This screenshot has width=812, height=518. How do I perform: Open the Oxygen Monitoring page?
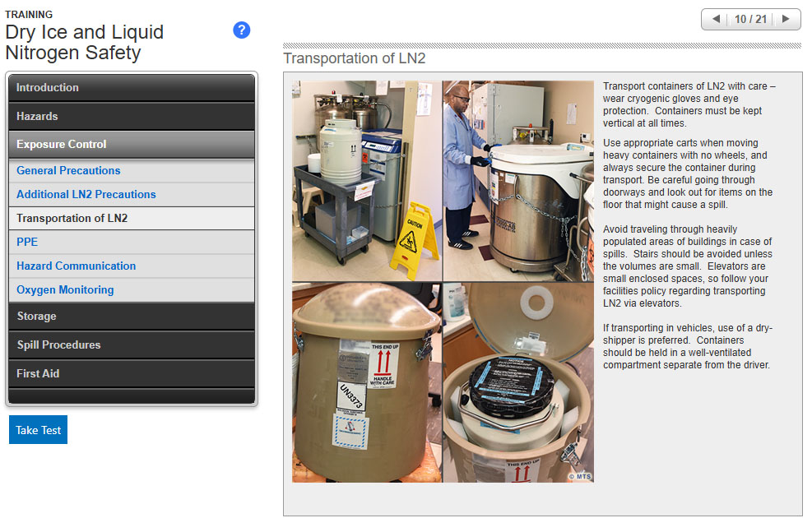point(65,290)
